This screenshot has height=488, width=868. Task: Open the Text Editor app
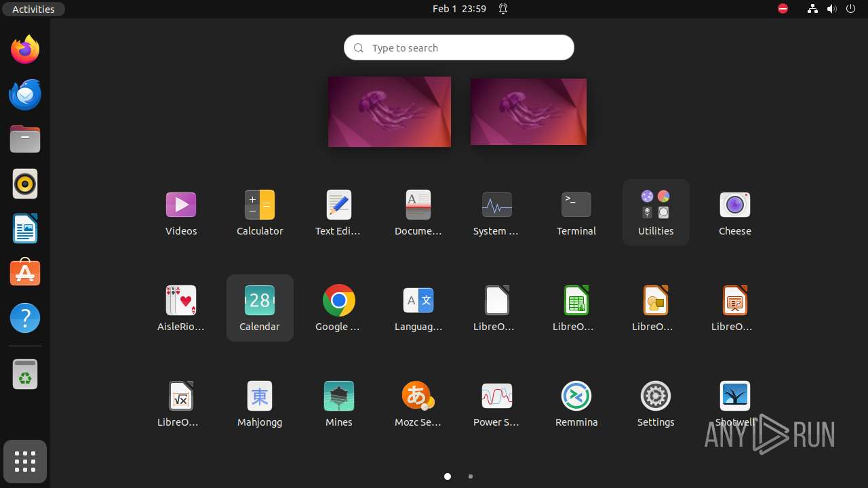tap(338, 213)
